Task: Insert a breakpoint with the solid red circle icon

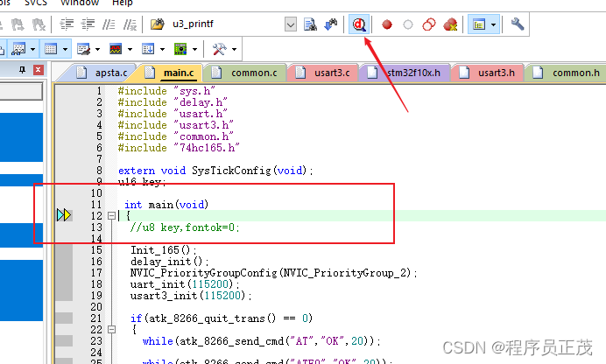Action: click(387, 24)
